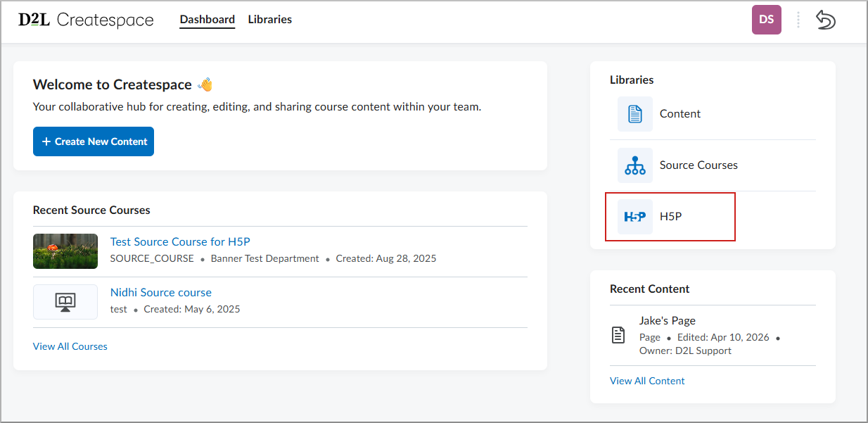Click the Recent Source Courses heading
868x423 pixels.
[x=91, y=210]
